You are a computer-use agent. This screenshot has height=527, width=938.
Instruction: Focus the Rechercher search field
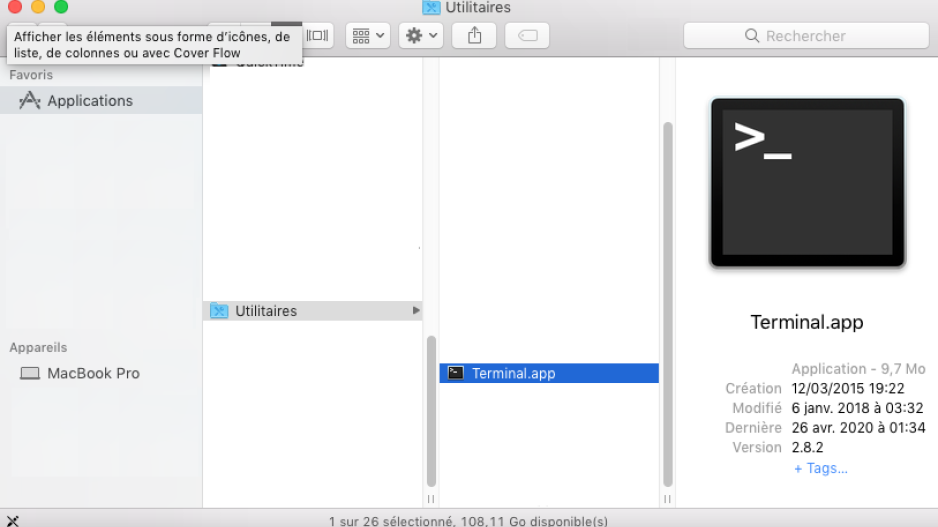[806, 36]
